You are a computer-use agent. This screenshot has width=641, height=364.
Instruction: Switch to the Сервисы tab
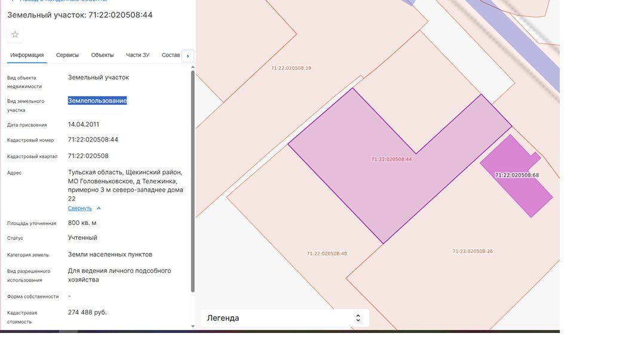point(68,55)
